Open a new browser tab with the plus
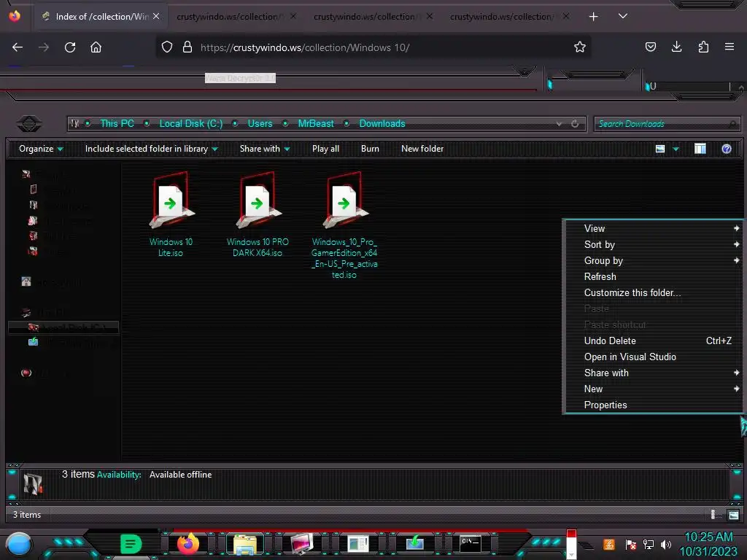The height and width of the screenshot is (560, 747). click(x=593, y=17)
